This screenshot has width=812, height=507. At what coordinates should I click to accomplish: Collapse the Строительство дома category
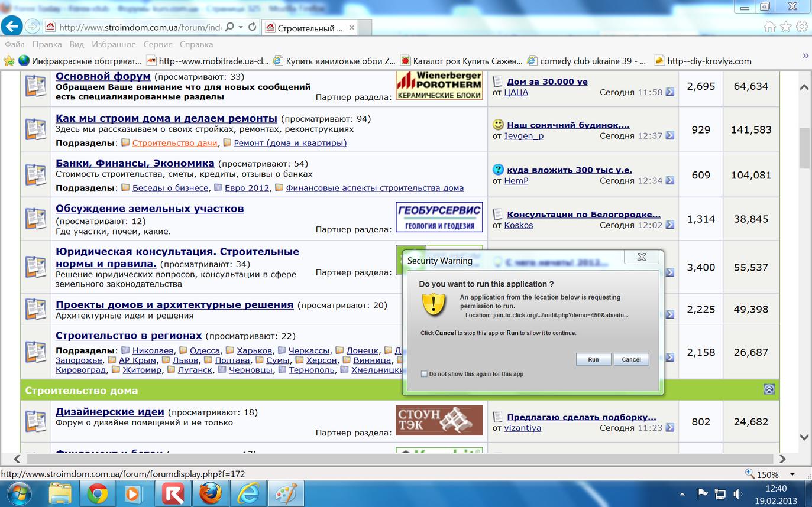(769, 389)
